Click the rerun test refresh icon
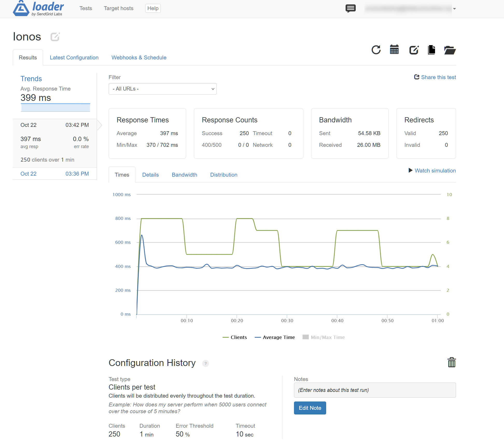The width and height of the screenshot is (504, 443). pyautogui.click(x=376, y=50)
